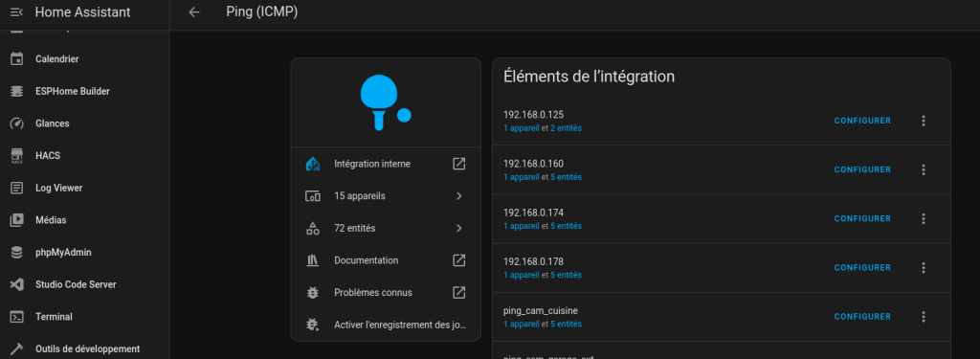980x359 pixels.
Task: Expand 72 entités with its chevron
Action: 458,228
